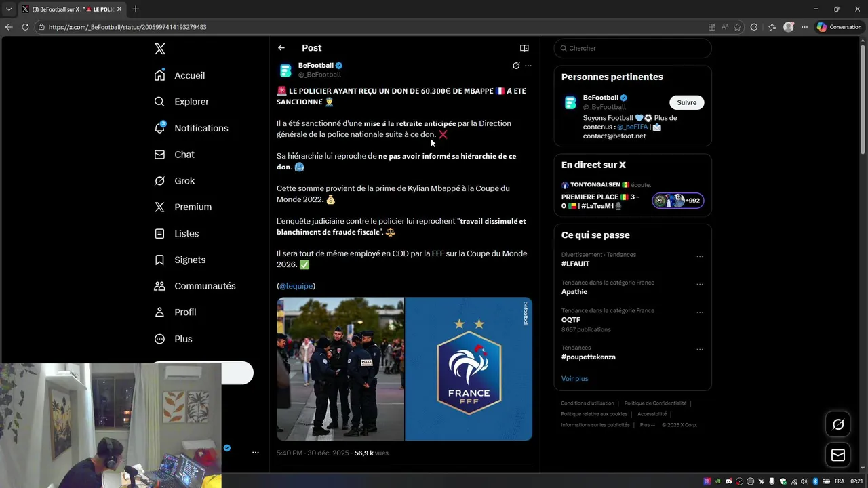The width and height of the screenshot is (868, 488).
Task: Open Premium in the sidebar
Action: (183, 207)
